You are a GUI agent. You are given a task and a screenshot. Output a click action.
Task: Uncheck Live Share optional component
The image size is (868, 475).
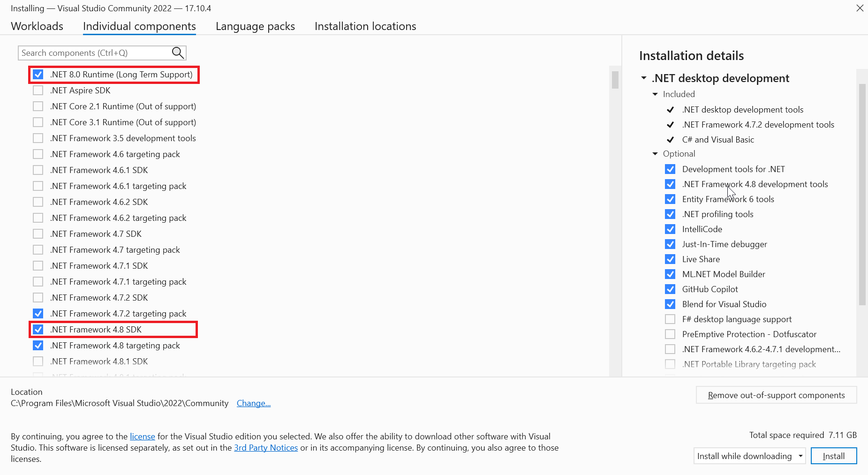670,259
